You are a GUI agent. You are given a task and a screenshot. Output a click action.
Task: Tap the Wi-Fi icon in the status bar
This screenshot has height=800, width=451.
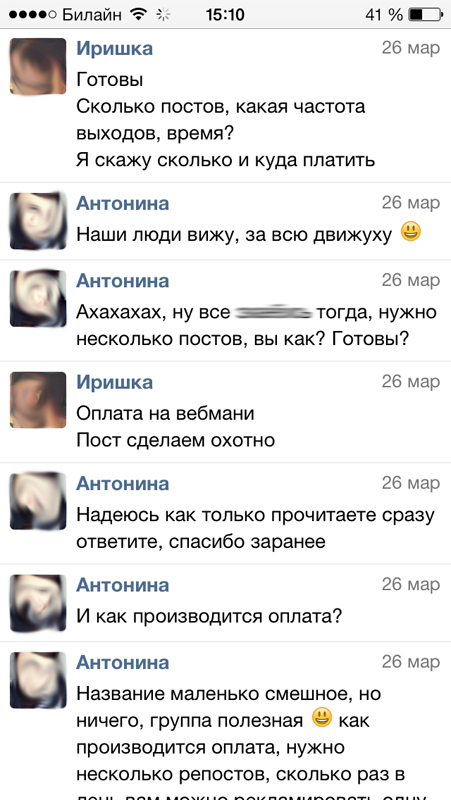(x=138, y=15)
